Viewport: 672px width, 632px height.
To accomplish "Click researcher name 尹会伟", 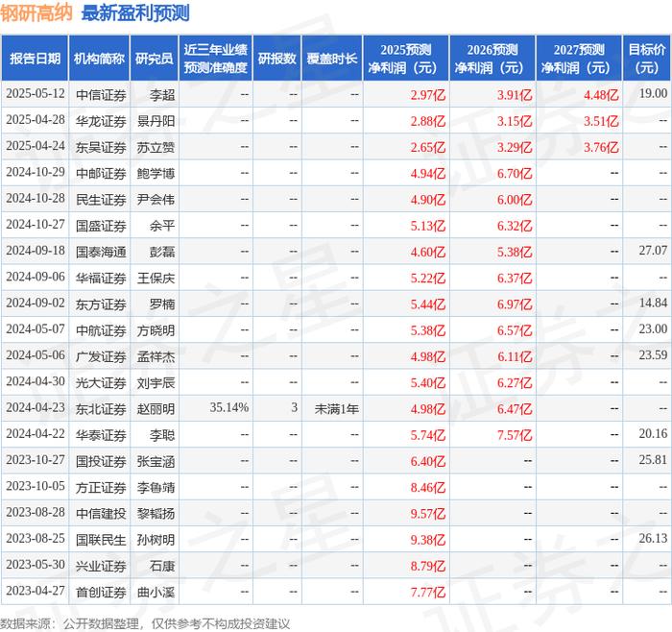I will 156,200.
